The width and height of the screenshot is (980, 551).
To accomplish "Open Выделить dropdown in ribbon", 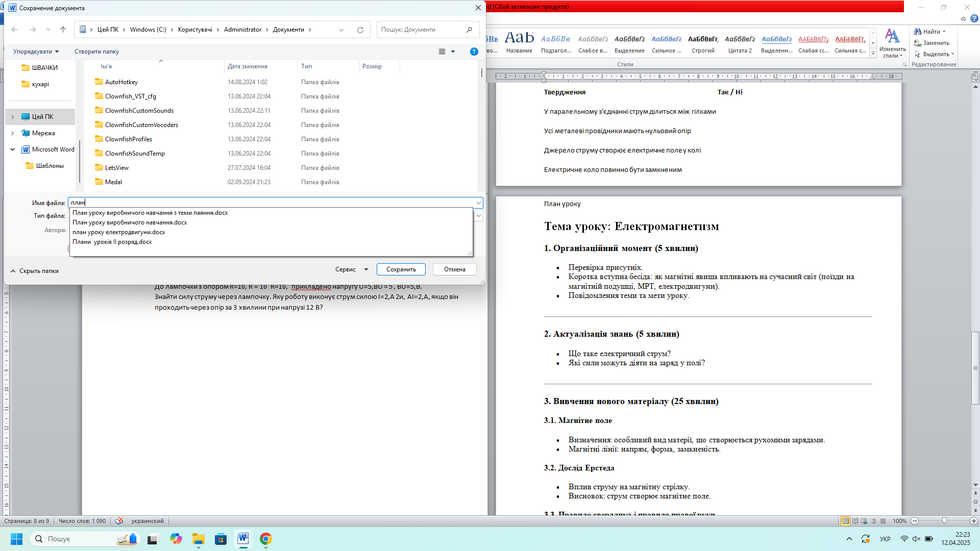I will pos(934,54).
